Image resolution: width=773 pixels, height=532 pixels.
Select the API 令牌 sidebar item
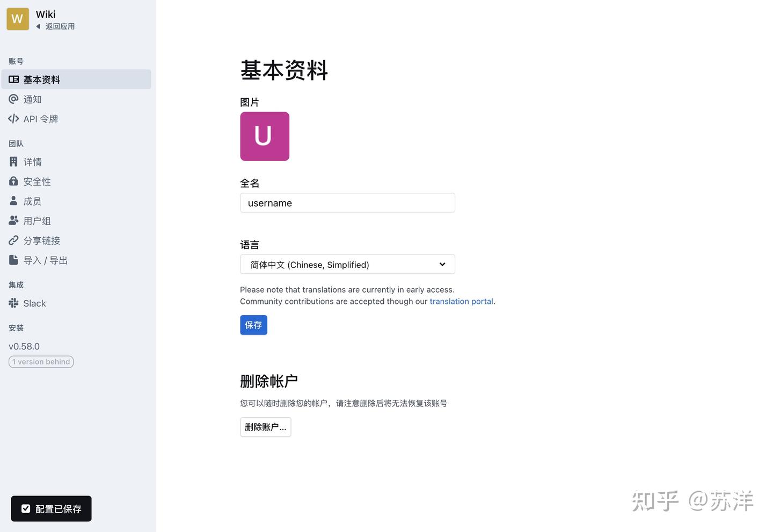[40, 119]
